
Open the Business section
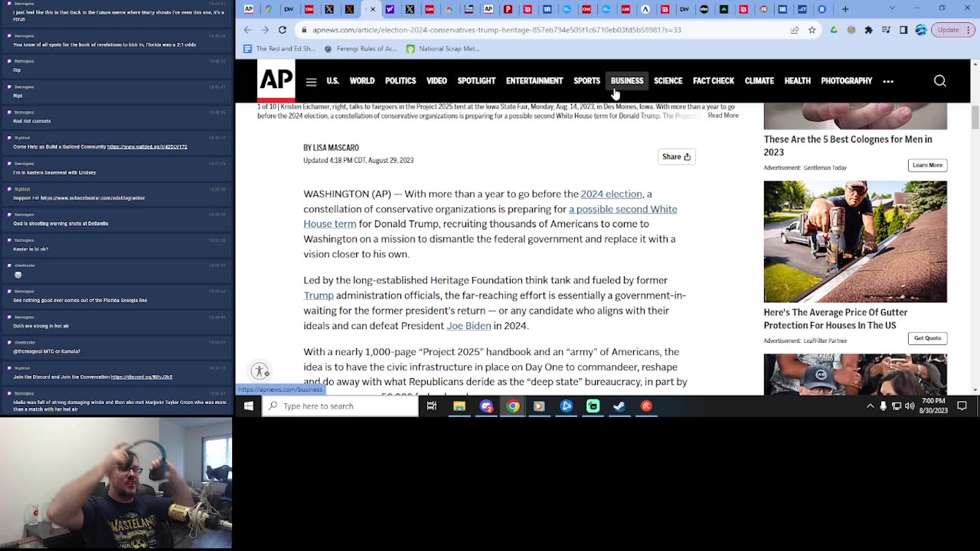tap(627, 81)
